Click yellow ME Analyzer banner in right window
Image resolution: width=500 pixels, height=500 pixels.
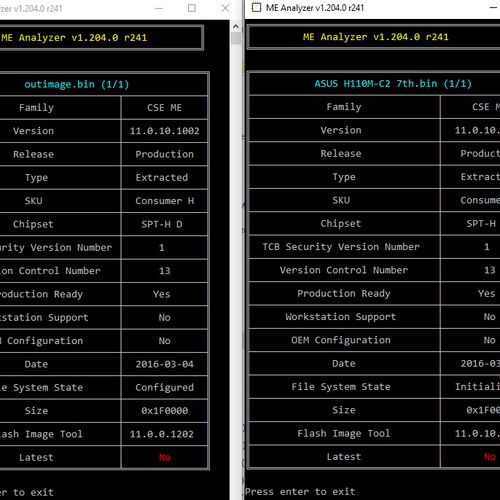376,37
